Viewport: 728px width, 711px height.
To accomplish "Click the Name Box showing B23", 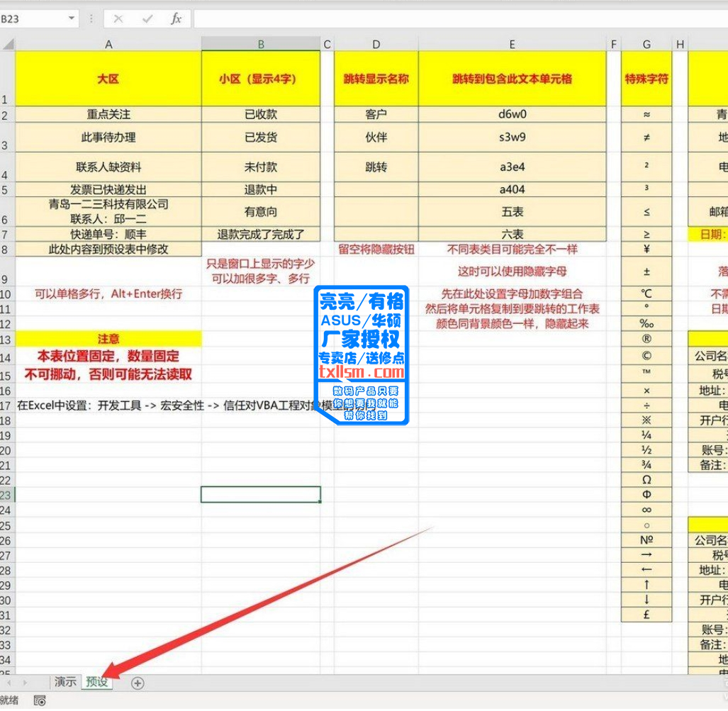I will click(x=32, y=19).
